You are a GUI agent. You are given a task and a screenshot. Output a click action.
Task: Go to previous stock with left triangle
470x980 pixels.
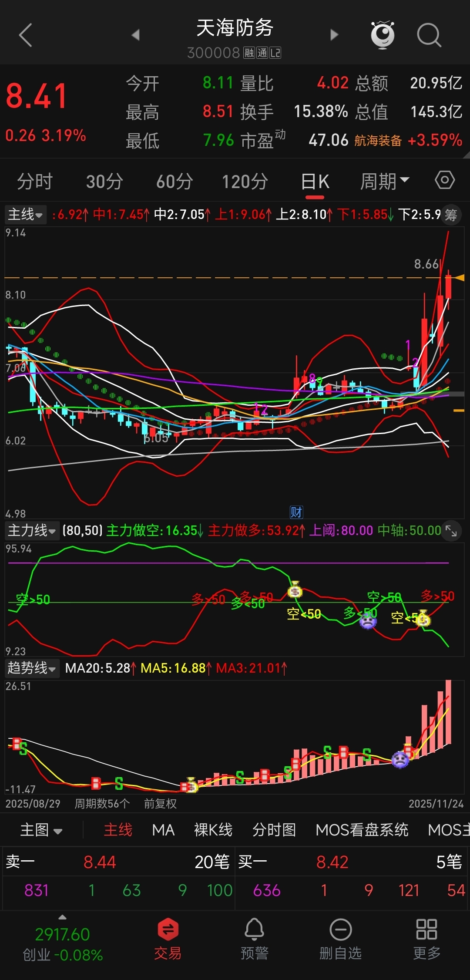136,35
